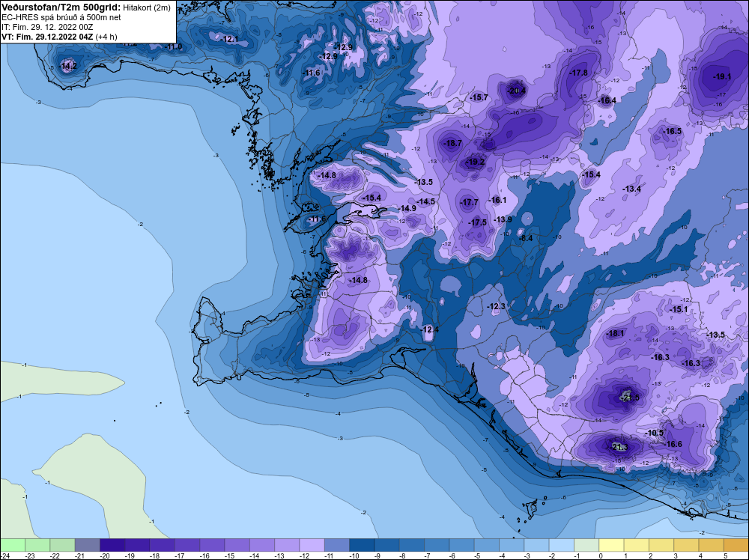Click the -11.0 temperature label
Viewport: 749px width, 560px height.
(x=174, y=46)
